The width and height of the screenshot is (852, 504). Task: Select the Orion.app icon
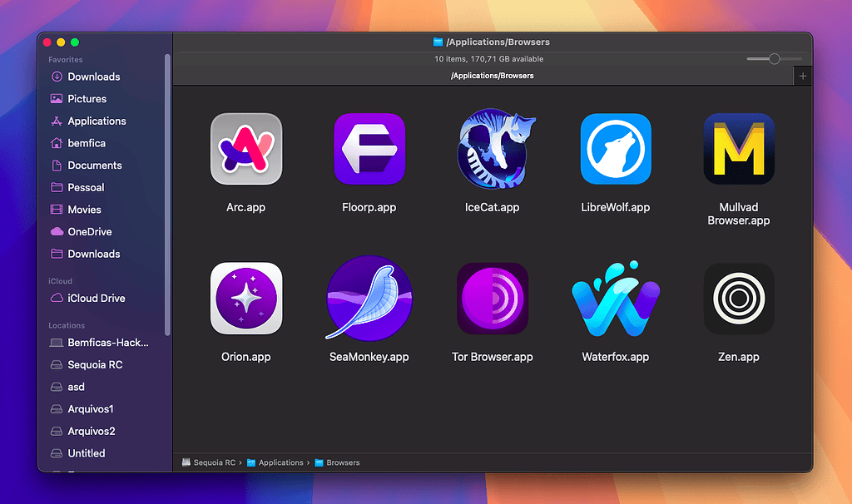pos(245,299)
